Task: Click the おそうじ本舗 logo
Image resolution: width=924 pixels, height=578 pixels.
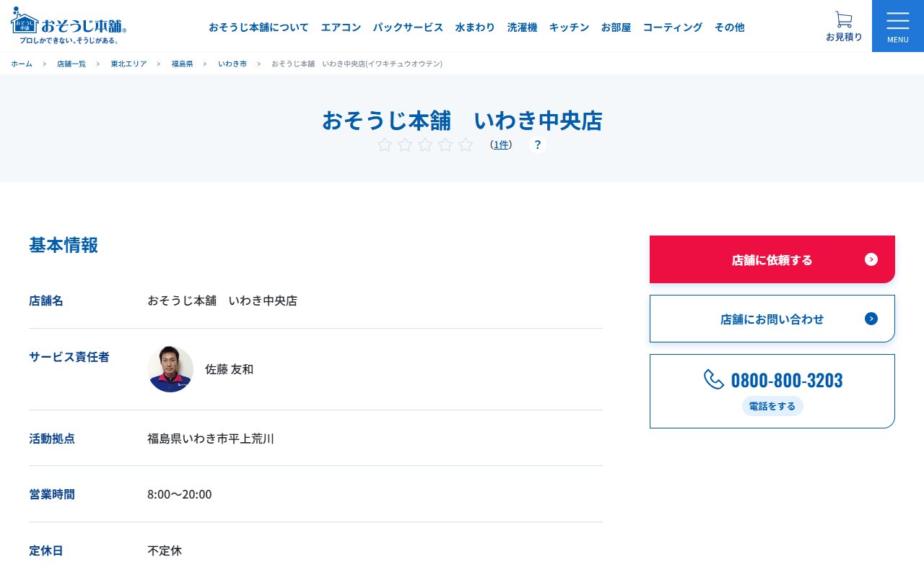Action: 69,26
